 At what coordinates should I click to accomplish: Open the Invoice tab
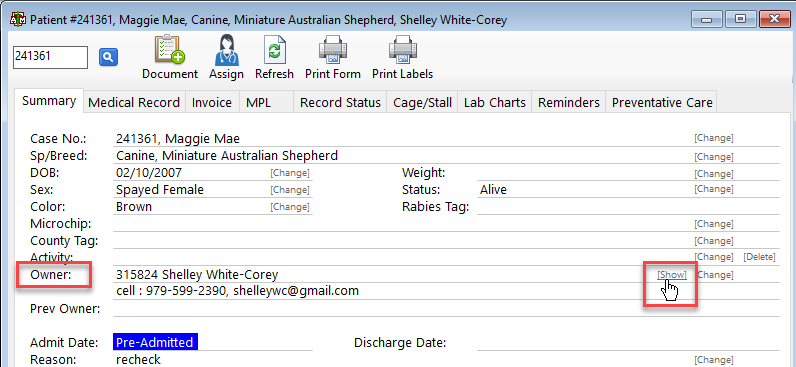pos(212,103)
